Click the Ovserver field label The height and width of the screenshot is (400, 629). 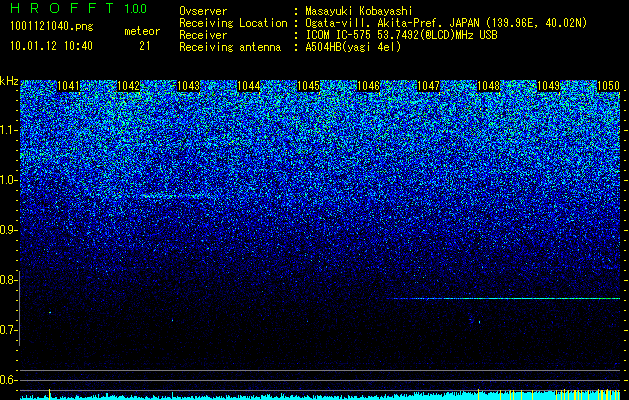tap(203, 12)
